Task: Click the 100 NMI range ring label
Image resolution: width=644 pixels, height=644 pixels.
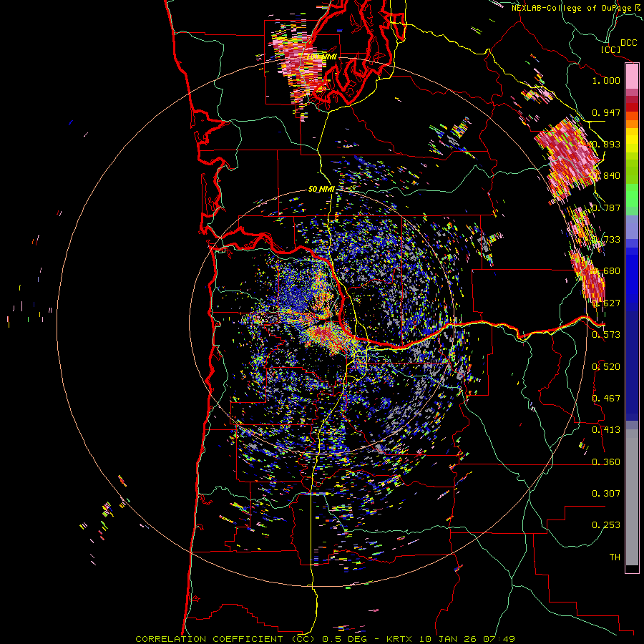Action: coord(321,57)
